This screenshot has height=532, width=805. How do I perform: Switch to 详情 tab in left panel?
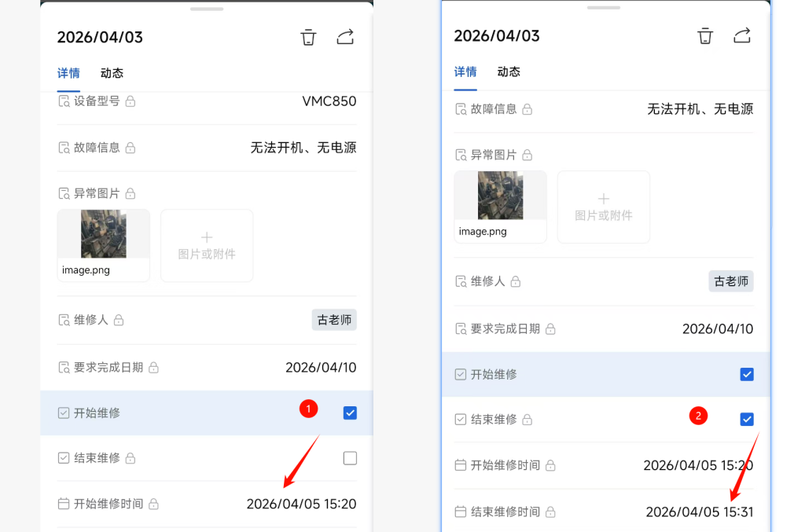click(x=68, y=73)
